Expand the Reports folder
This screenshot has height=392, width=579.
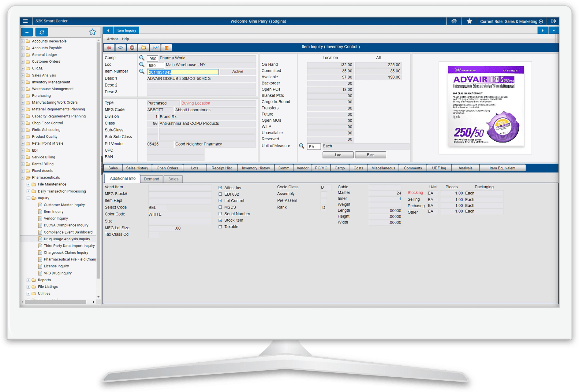(x=28, y=280)
